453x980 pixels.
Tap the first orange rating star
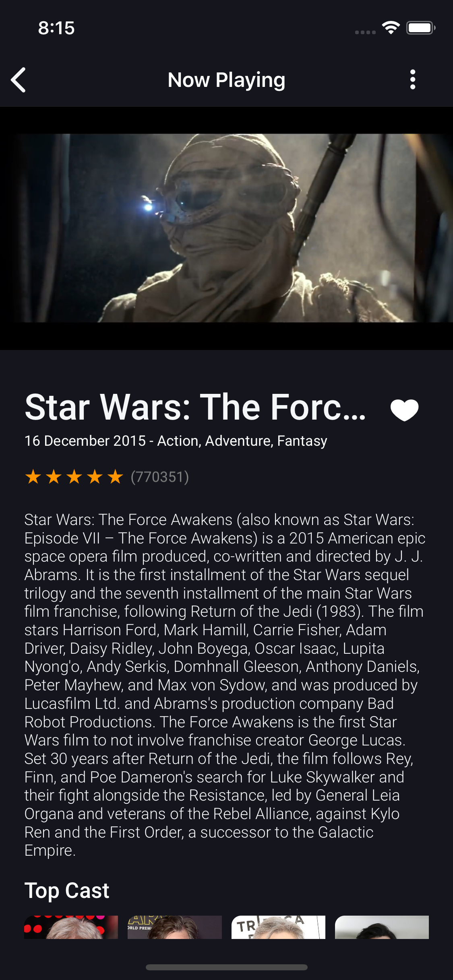point(33,477)
